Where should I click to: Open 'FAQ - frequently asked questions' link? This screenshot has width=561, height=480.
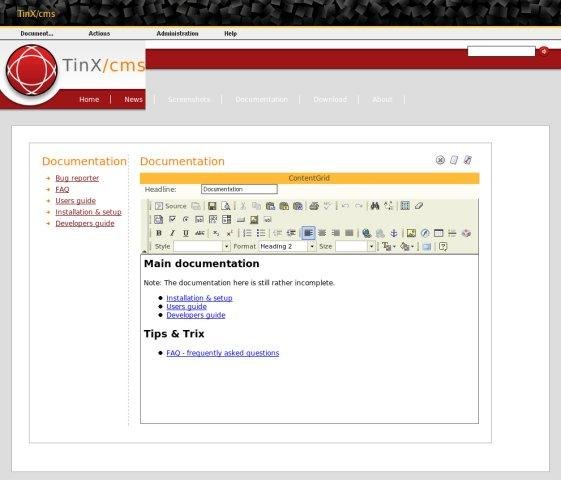tap(223, 353)
